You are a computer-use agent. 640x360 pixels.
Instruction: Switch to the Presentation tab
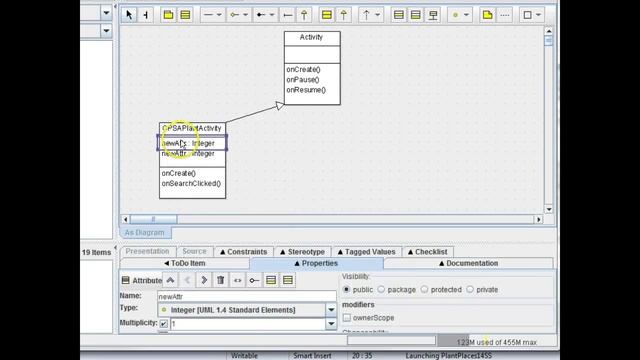[147, 251]
